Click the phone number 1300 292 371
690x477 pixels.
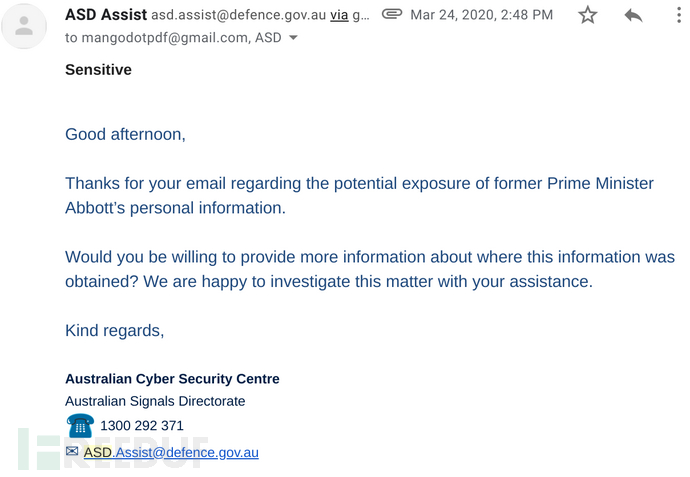142,426
